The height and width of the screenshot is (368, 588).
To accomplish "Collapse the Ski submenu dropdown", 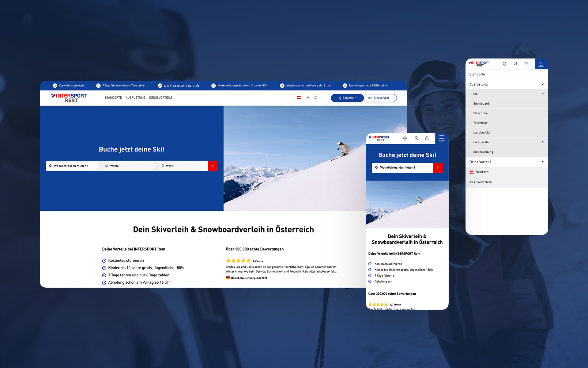I will [x=543, y=93].
